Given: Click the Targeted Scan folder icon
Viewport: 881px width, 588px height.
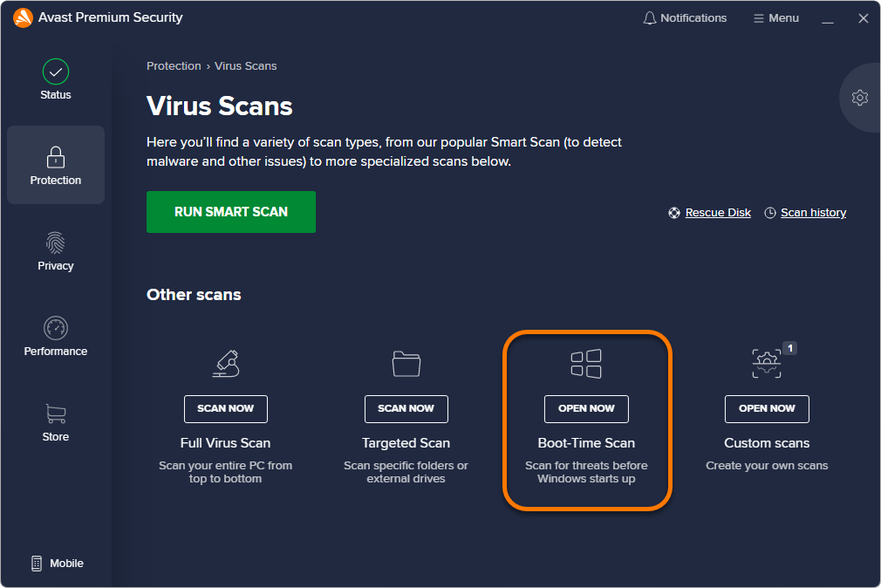Looking at the screenshot, I should pos(406,363).
